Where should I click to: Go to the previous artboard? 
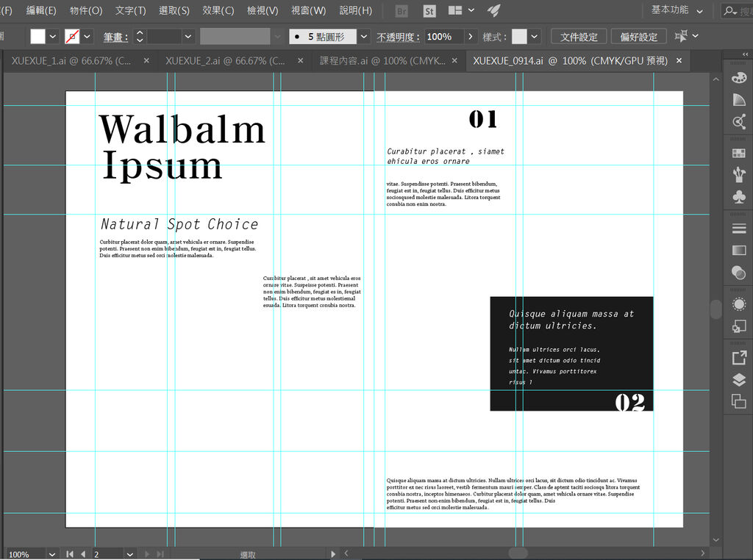[83, 554]
